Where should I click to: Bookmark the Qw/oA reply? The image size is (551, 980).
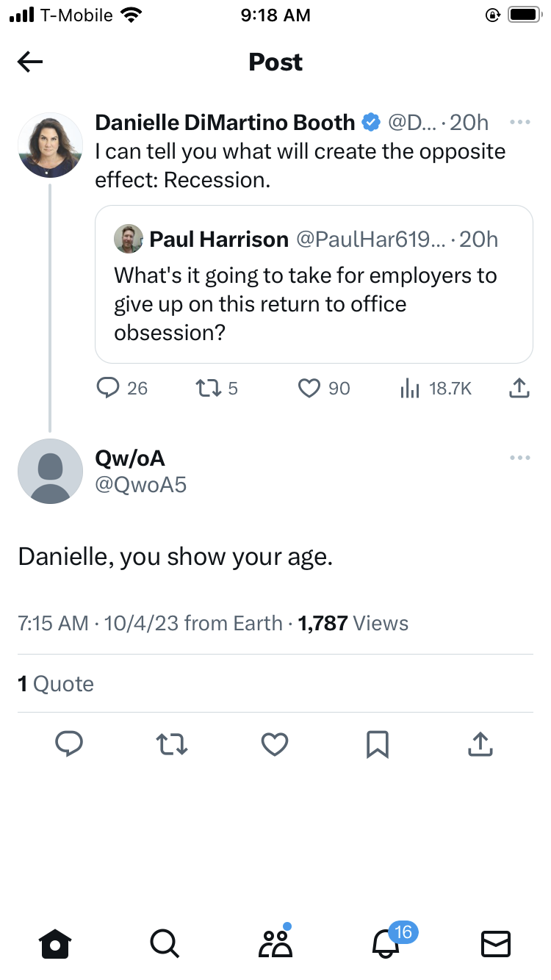click(377, 744)
